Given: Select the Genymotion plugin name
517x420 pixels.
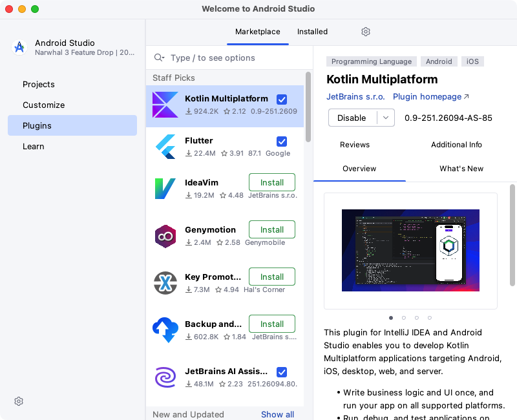Looking at the screenshot, I should [211, 230].
